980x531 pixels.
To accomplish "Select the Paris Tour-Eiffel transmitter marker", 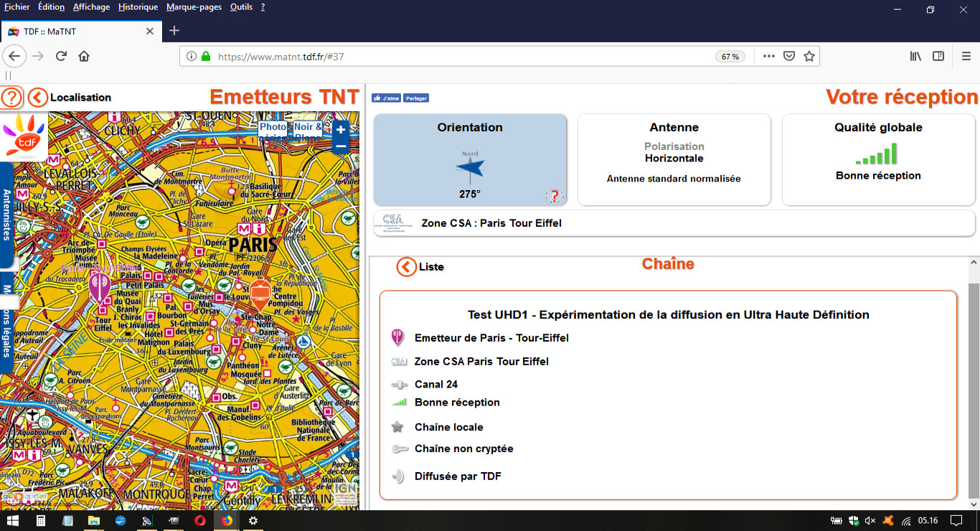I will 100,288.
